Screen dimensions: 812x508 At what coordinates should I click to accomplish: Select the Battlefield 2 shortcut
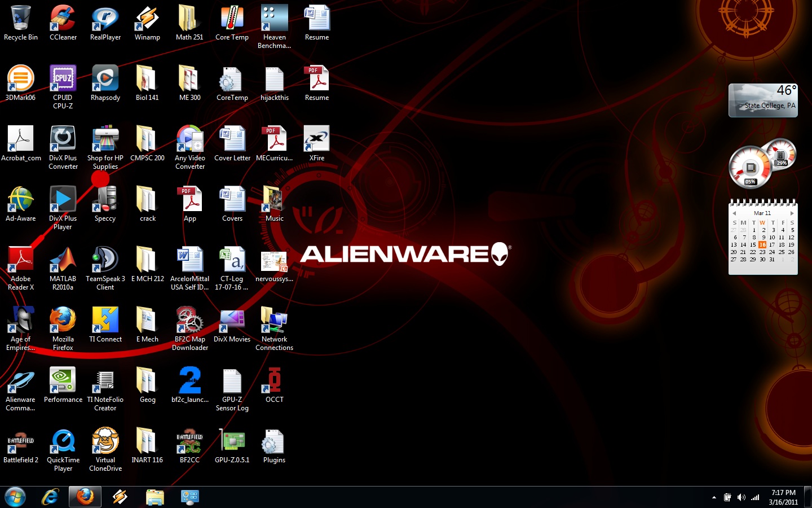(x=21, y=445)
